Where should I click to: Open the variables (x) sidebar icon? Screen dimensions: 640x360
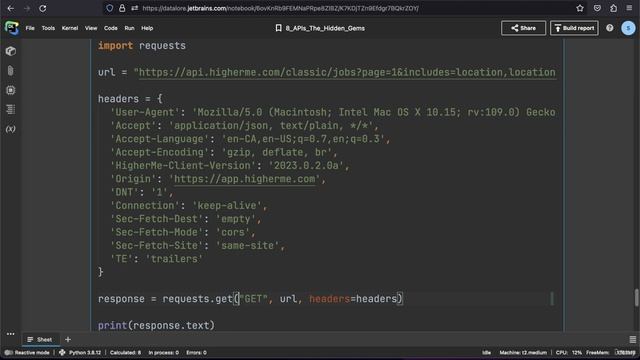coord(11,129)
